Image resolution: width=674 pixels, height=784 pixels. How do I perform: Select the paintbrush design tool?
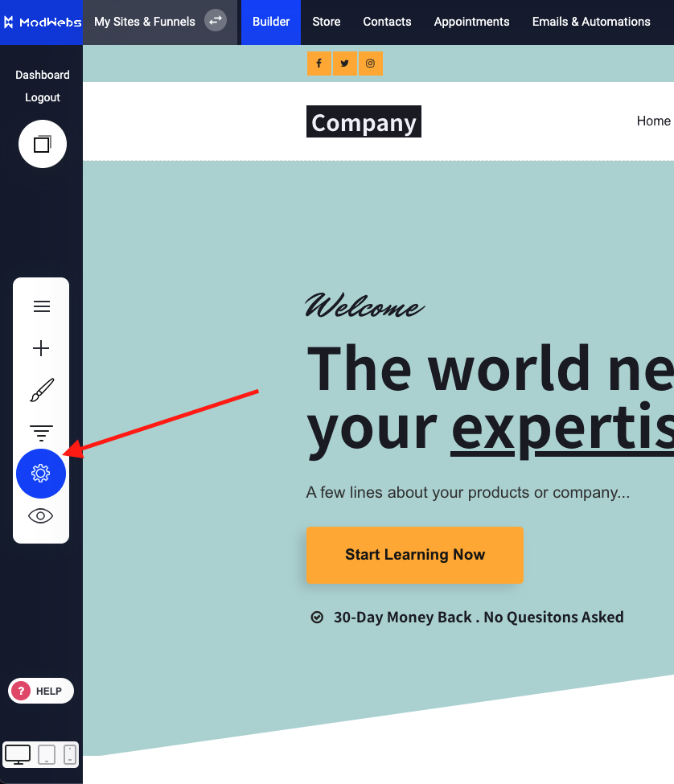42,390
